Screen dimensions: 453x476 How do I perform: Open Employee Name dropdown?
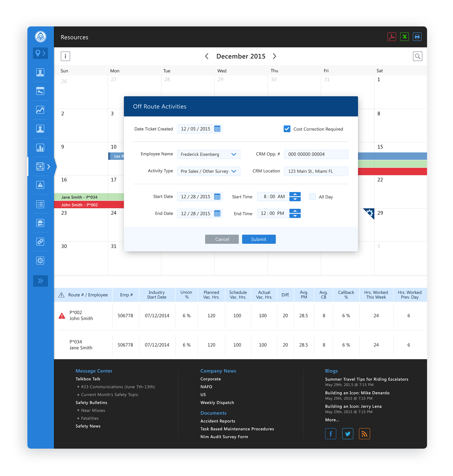(209, 154)
